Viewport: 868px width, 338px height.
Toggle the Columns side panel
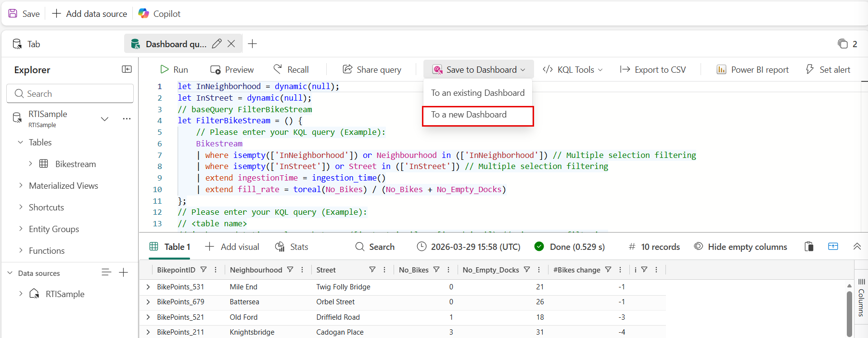point(861,299)
